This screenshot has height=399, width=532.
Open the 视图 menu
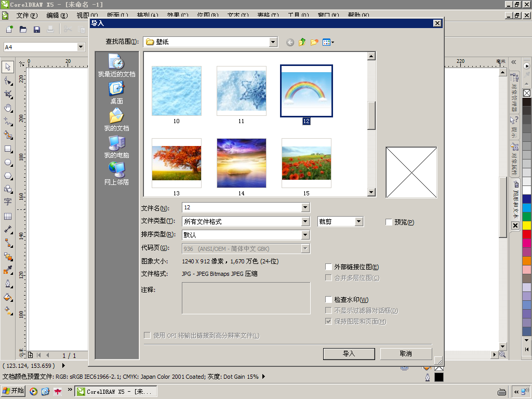click(87, 15)
